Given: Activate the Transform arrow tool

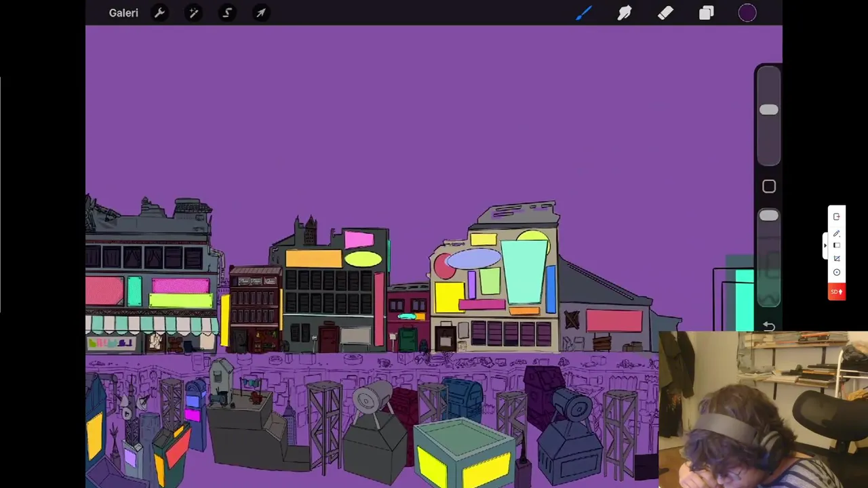Looking at the screenshot, I should point(261,13).
